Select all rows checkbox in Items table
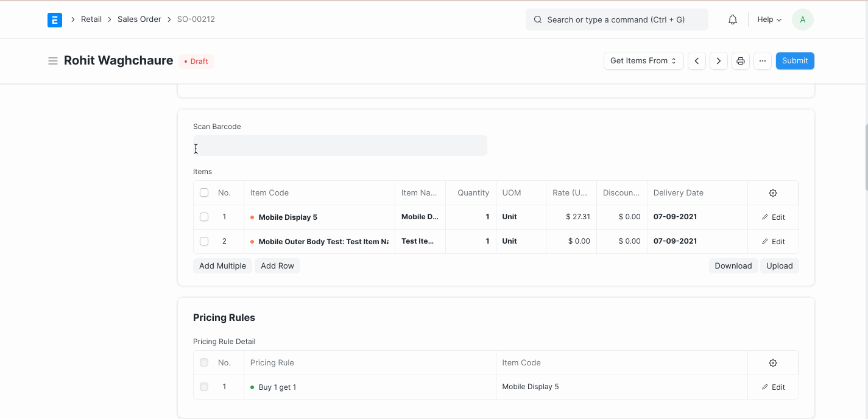Image resolution: width=868 pixels, height=419 pixels. 204,192
